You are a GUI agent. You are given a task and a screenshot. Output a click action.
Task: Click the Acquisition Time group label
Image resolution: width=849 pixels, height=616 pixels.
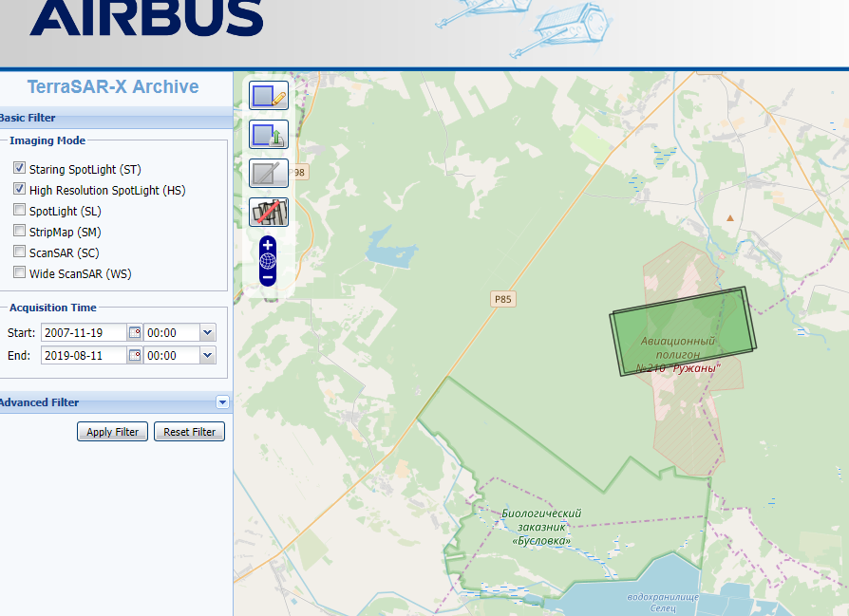(53, 307)
